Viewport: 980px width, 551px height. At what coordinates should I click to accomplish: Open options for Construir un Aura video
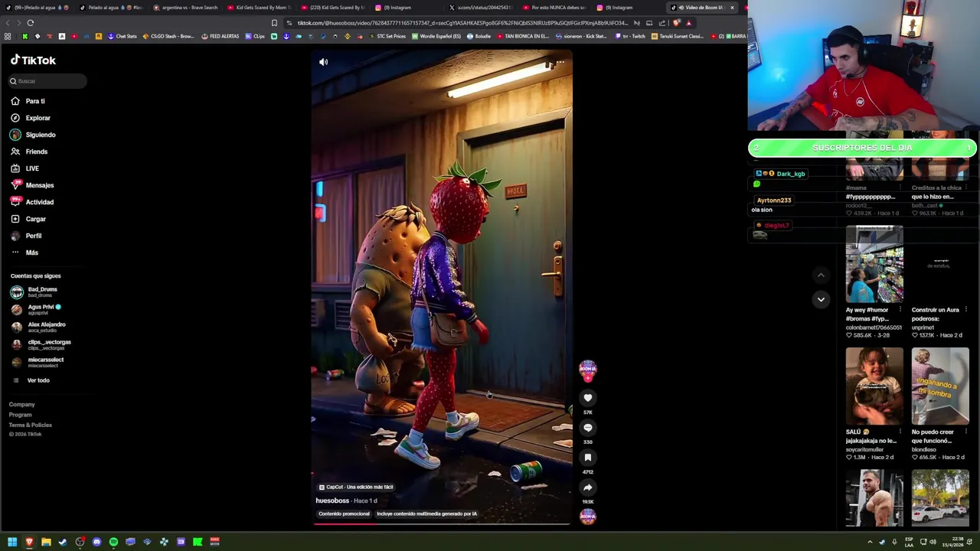click(966, 310)
